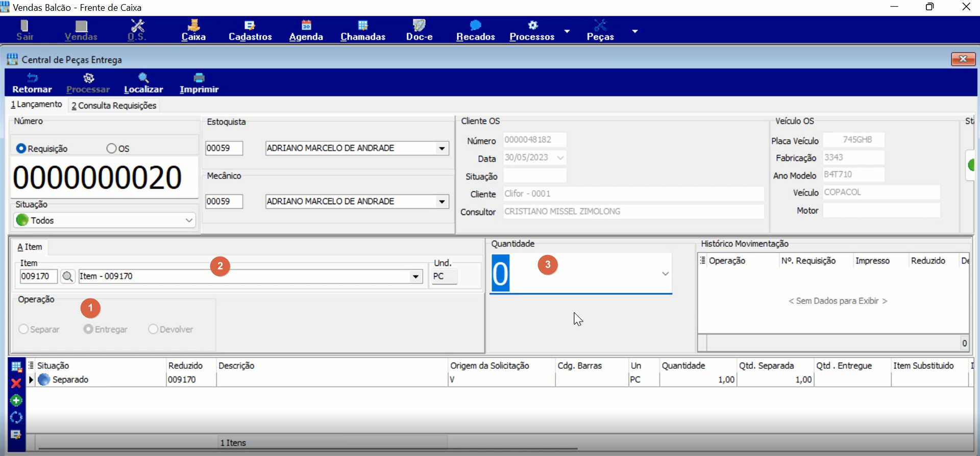Open the Recados messages icon
This screenshot has width=980, height=456.
point(476,25)
